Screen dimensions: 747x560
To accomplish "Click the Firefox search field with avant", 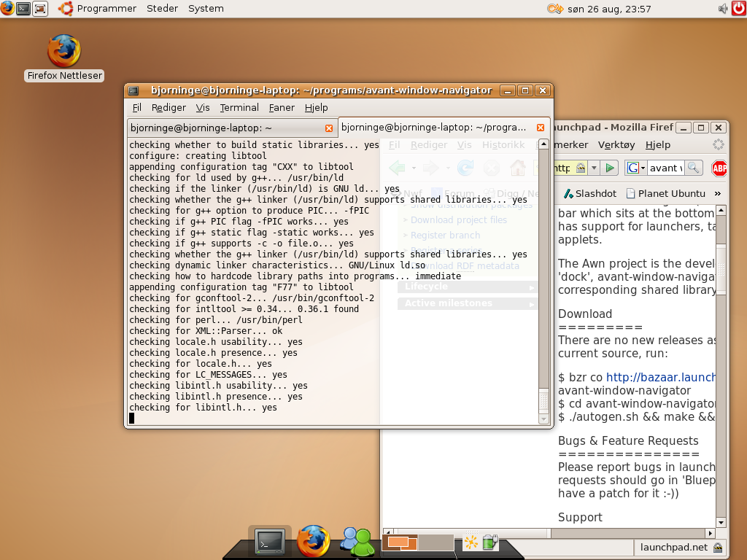I will 666,168.
